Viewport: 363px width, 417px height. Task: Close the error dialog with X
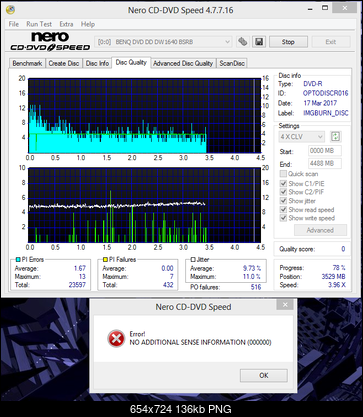tap(285, 305)
